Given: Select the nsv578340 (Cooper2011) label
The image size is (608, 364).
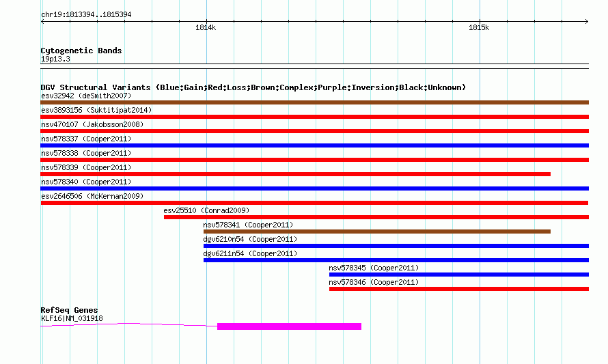Looking at the screenshot, I should 86,182.
